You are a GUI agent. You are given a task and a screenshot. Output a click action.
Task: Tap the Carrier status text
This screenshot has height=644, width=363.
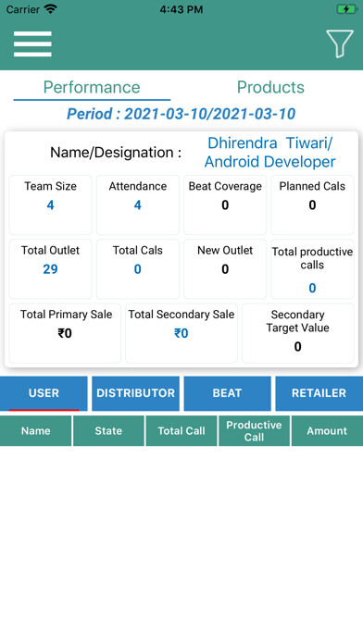[22, 9]
